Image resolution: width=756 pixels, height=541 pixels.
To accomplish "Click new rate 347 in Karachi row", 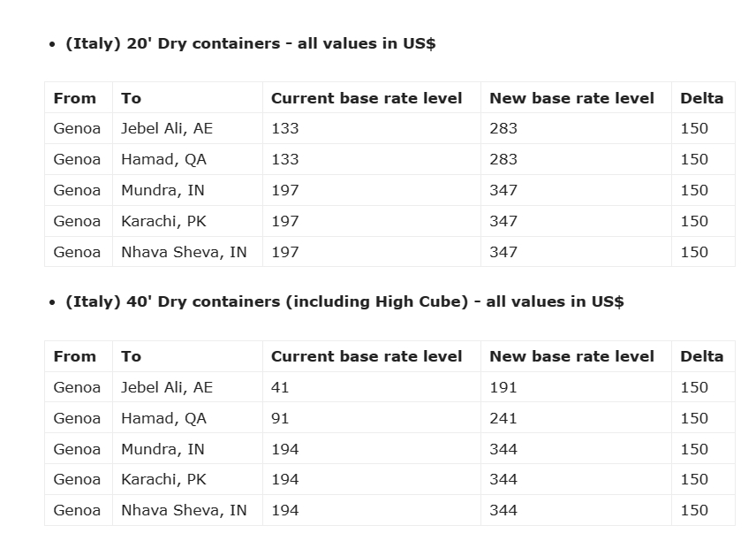I will [x=503, y=221].
